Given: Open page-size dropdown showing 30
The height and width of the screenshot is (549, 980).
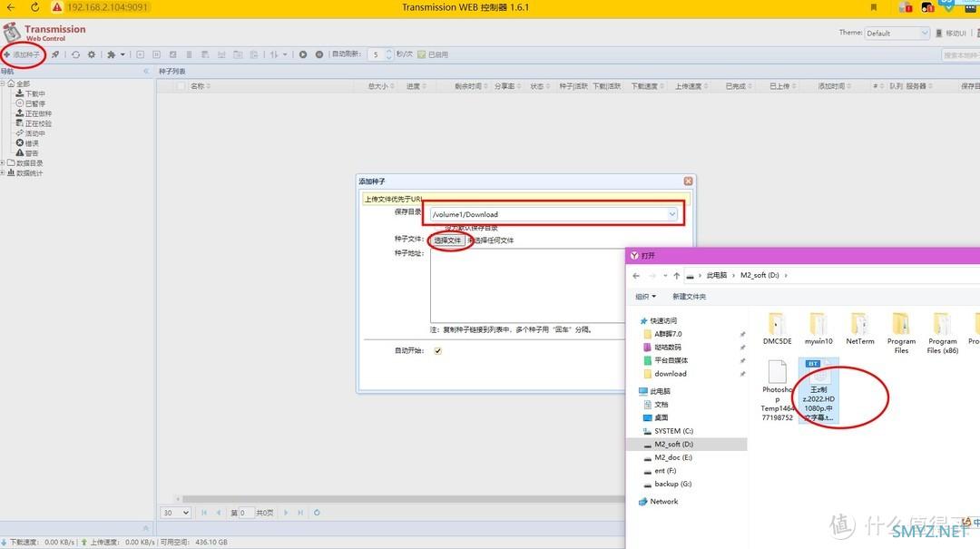Looking at the screenshot, I should pos(176,513).
